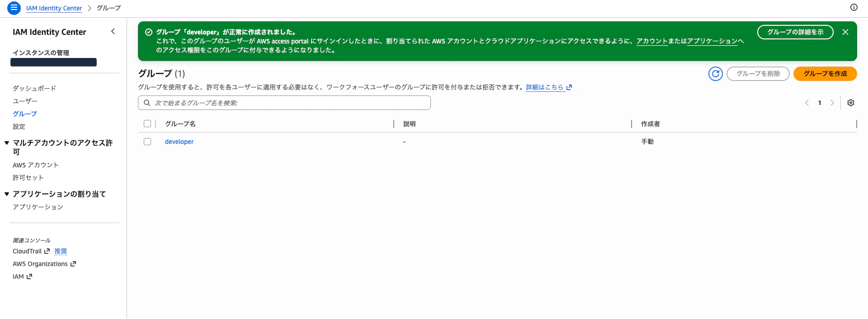Open 設定 in sidebar
This screenshot has width=868, height=319.
click(x=19, y=126)
